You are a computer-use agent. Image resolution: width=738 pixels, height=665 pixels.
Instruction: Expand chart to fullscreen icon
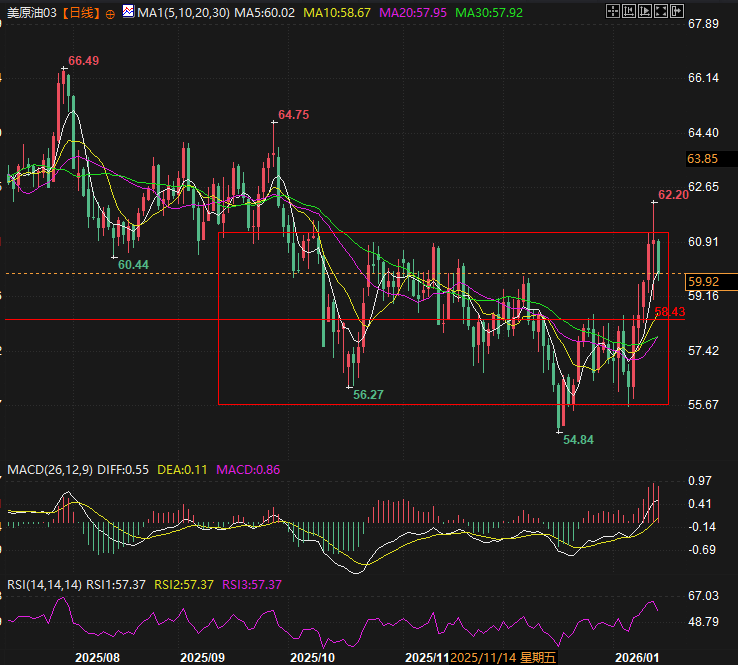tap(661, 11)
